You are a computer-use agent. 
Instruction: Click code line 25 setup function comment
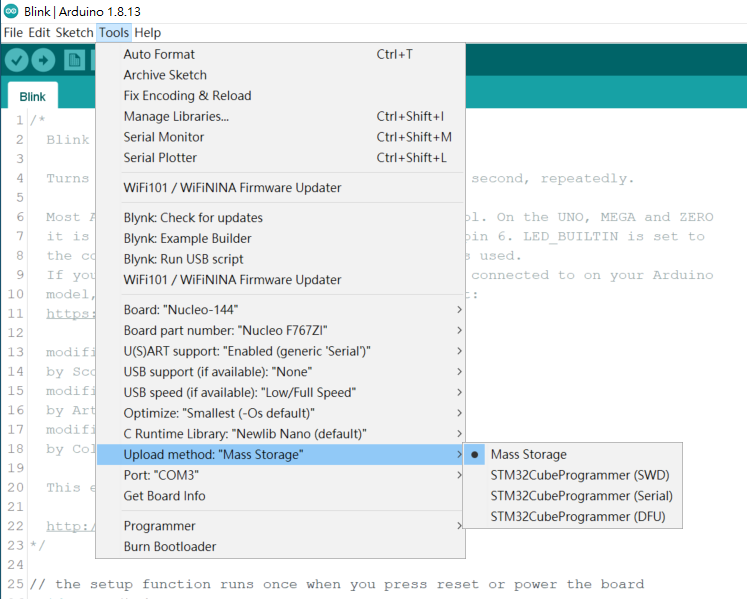click(x=337, y=584)
